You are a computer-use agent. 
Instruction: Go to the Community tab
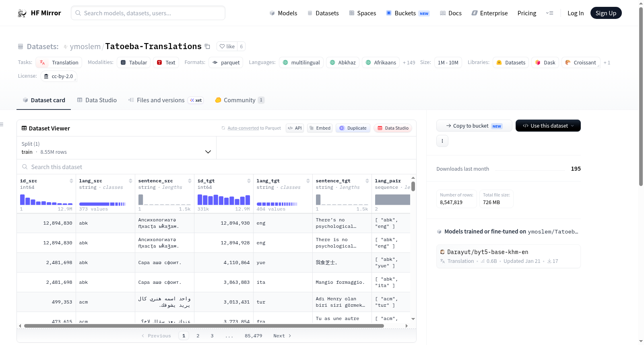[x=239, y=100]
